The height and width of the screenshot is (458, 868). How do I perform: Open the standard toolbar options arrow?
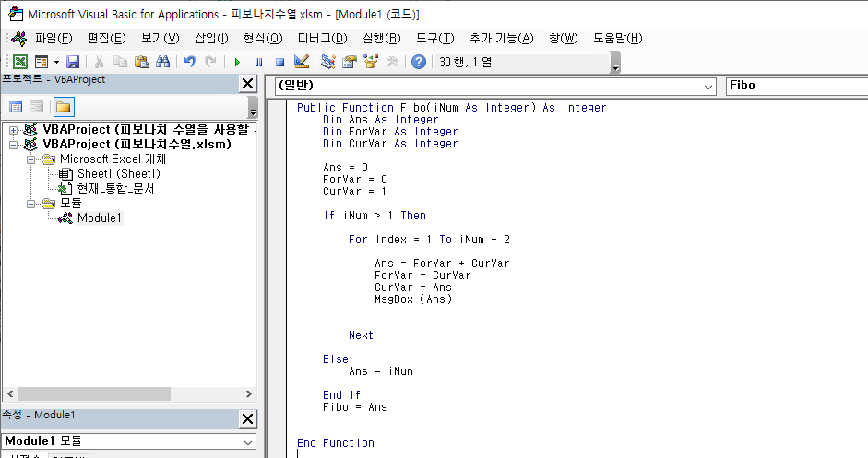tap(615, 63)
